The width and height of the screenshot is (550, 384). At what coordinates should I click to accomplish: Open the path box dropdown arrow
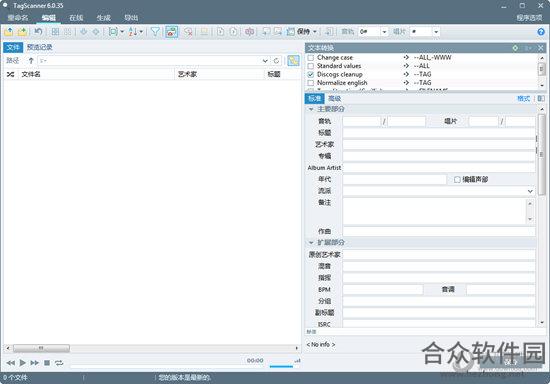265,61
